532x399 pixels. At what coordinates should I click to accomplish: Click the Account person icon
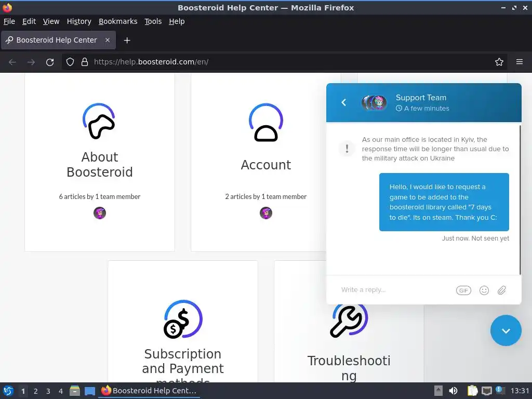tap(266, 123)
